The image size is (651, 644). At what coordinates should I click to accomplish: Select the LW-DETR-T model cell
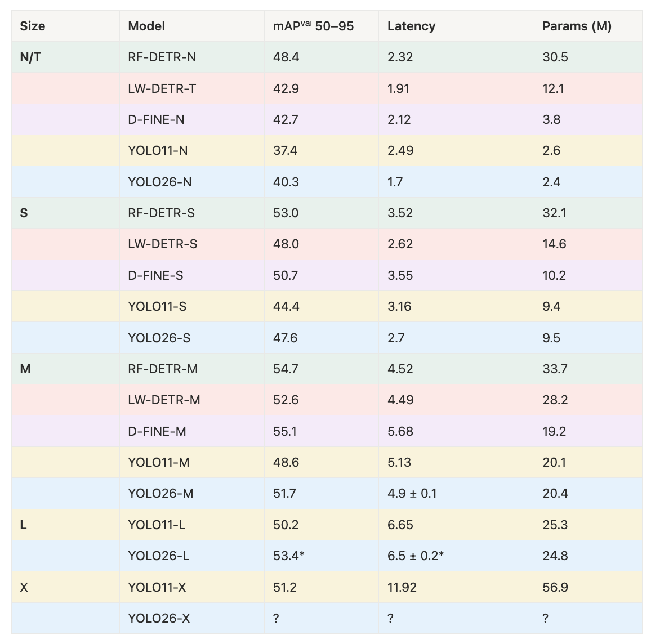click(162, 88)
